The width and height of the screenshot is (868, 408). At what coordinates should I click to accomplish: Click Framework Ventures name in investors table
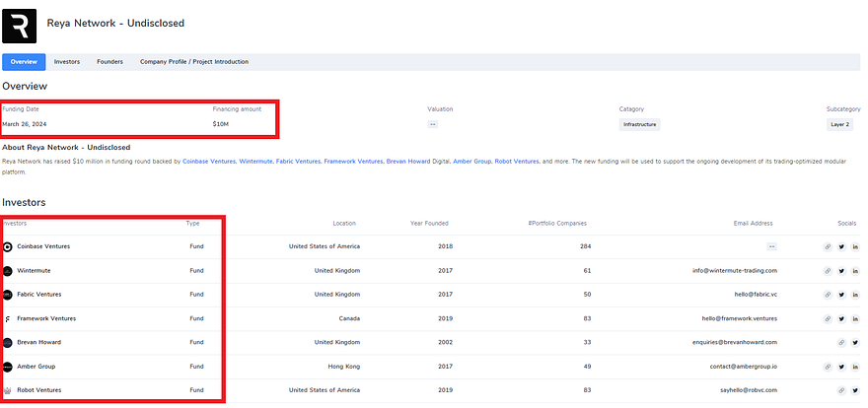46,319
